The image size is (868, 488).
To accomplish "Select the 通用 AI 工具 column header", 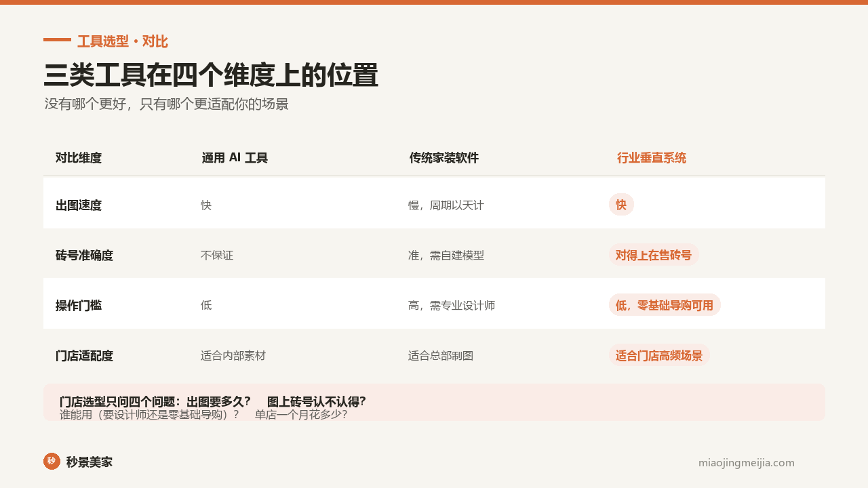I will click(235, 158).
